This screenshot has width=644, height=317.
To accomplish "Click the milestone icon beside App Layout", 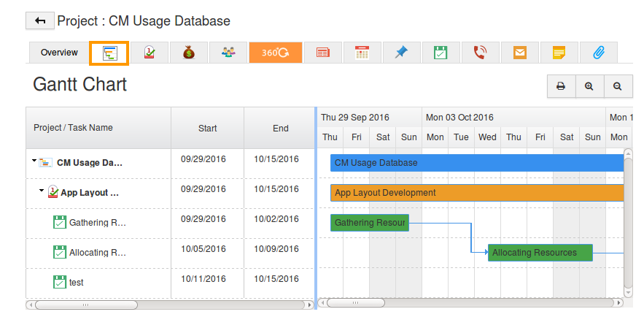I will click(53, 191).
